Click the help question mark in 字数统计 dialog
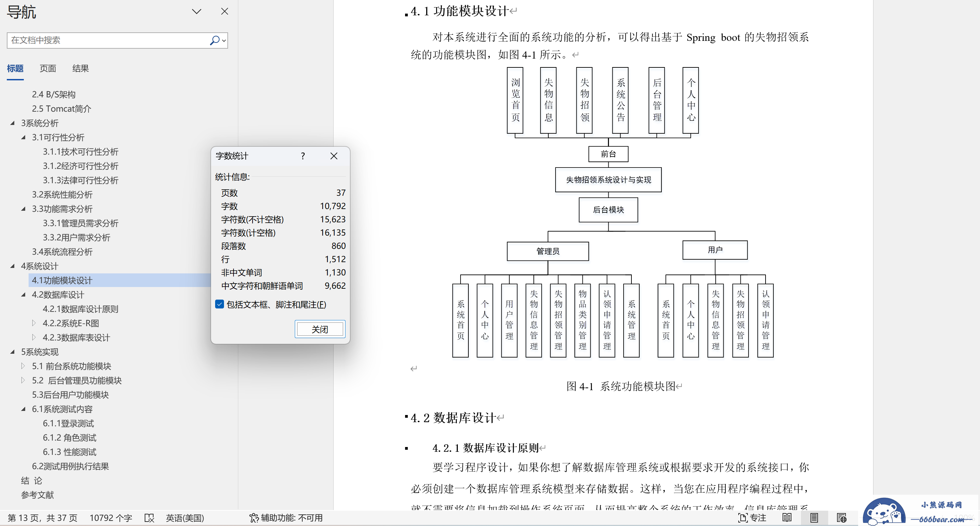 pos(303,156)
